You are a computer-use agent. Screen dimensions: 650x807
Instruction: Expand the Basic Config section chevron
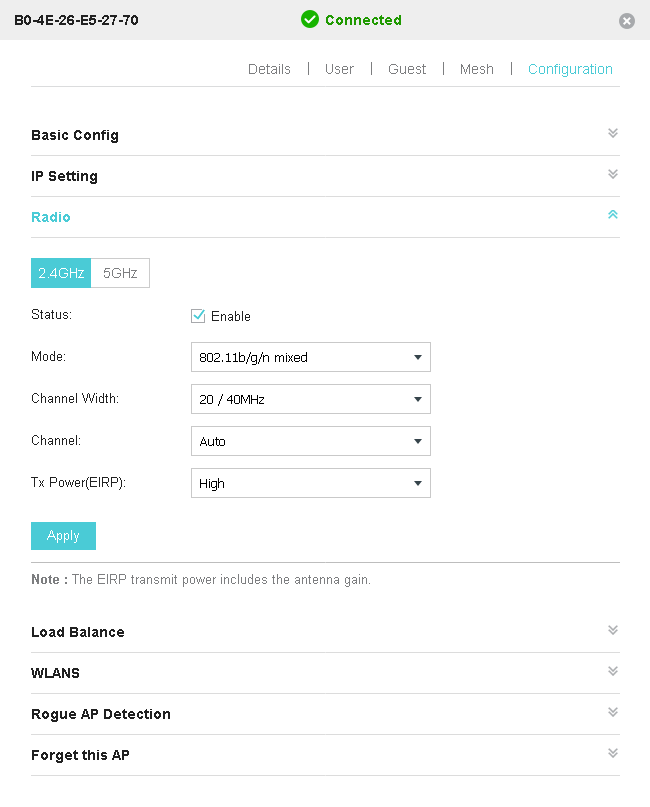coord(613,134)
